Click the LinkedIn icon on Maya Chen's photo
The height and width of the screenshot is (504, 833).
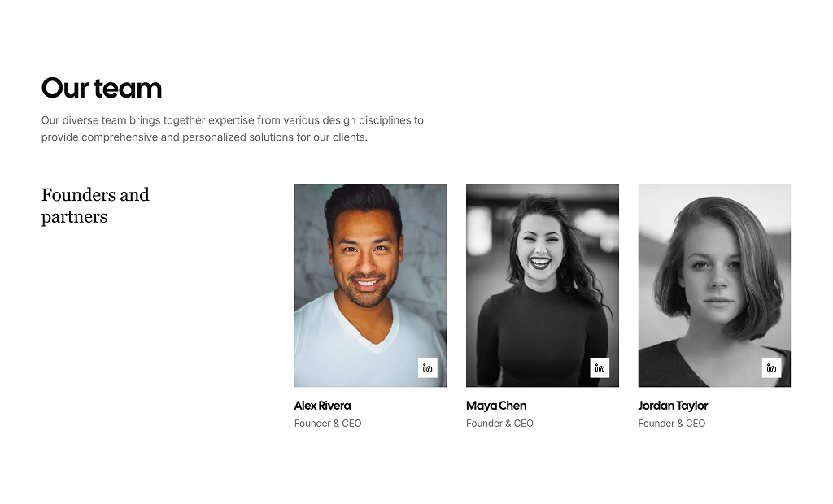click(600, 368)
